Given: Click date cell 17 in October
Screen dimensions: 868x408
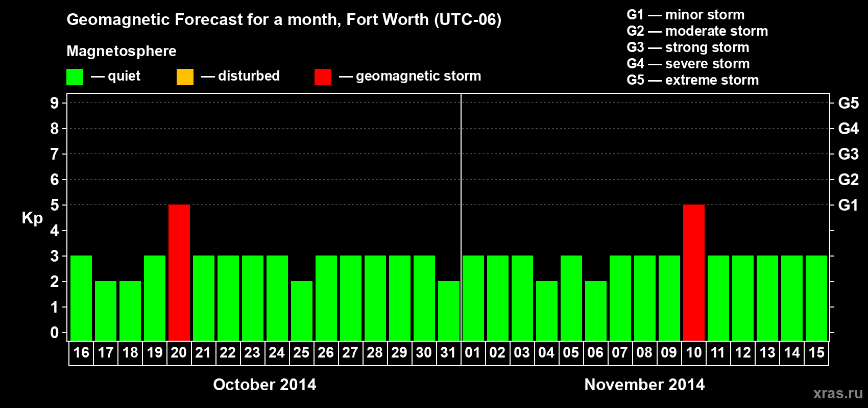Looking at the screenshot, I should [x=106, y=353].
